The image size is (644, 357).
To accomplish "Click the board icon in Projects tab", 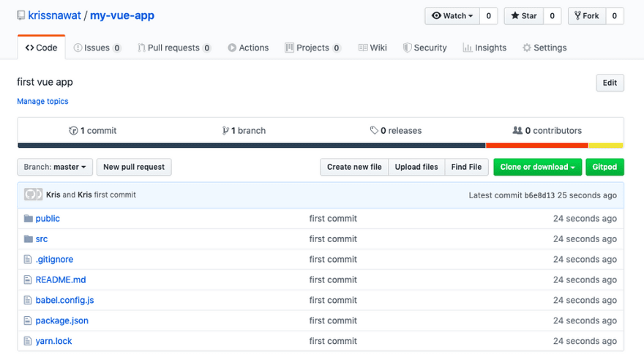I will click(289, 48).
